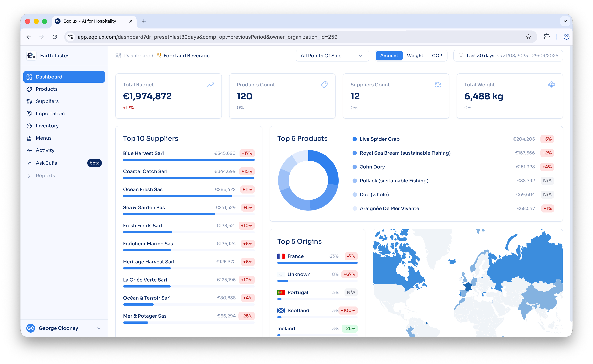Click the Importation document icon

tap(29, 114)
